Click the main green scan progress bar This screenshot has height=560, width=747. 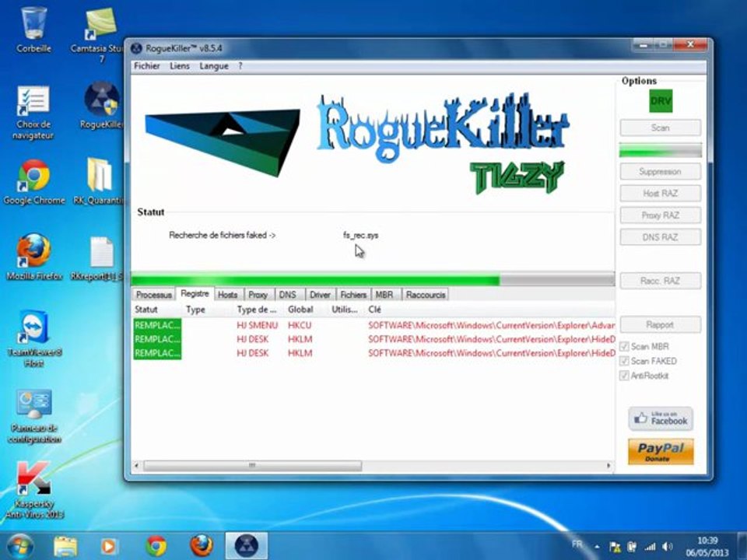click(x=373, y=279)
